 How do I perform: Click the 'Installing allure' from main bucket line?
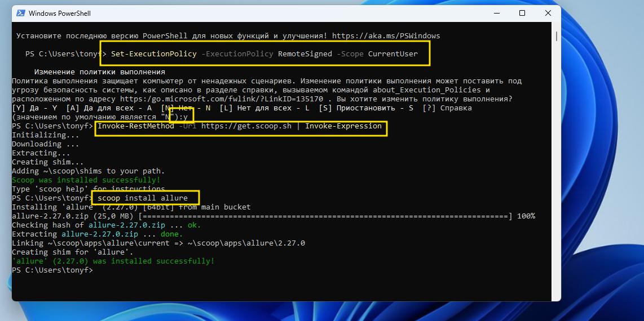(x=131, y=207)
